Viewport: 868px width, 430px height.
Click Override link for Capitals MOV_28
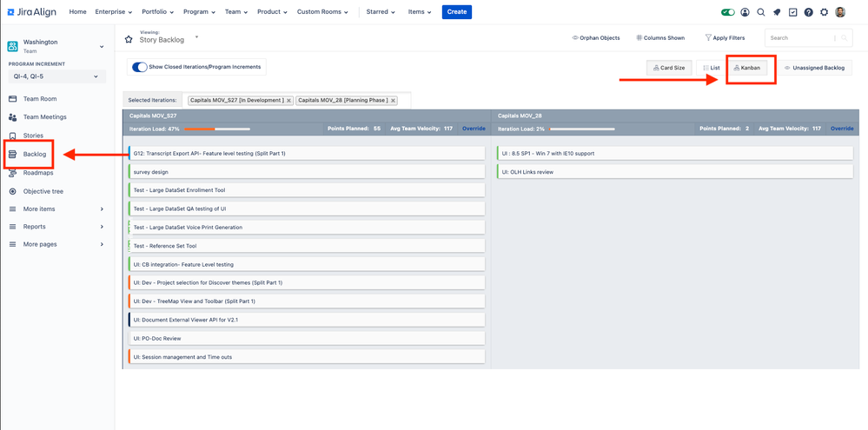tap(842, 129)
